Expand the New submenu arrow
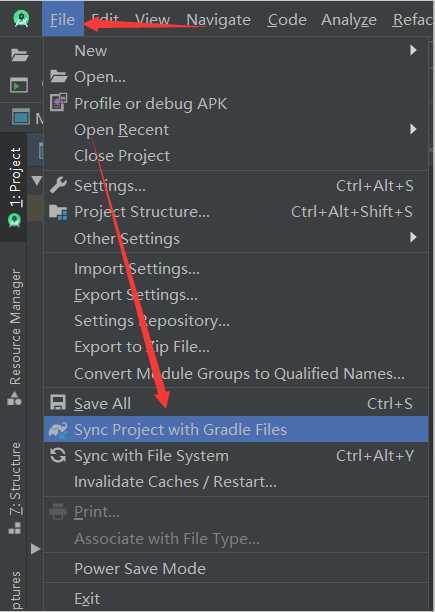Viewport: 435px width, 612px height. click(x=413, y=50)
